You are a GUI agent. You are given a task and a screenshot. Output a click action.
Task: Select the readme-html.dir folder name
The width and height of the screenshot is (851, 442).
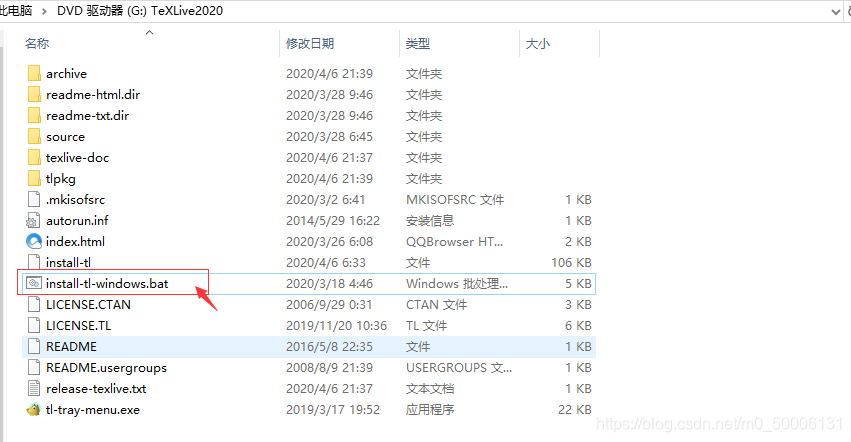tap(93, 94)
